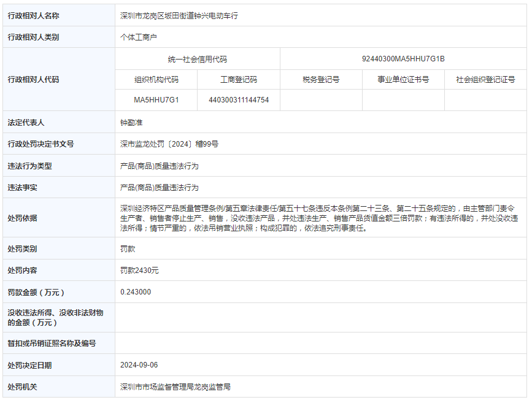This screenshot has height=400, width=532.
Task: Select company name 深圳市龙岗区坂田街道钟兴电动车行
Action: tap(179, 15)
